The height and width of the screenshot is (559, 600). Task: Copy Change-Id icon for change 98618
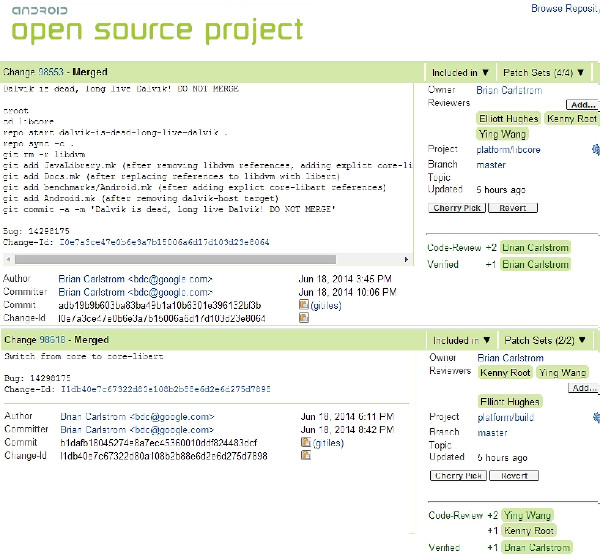(306, 455)
